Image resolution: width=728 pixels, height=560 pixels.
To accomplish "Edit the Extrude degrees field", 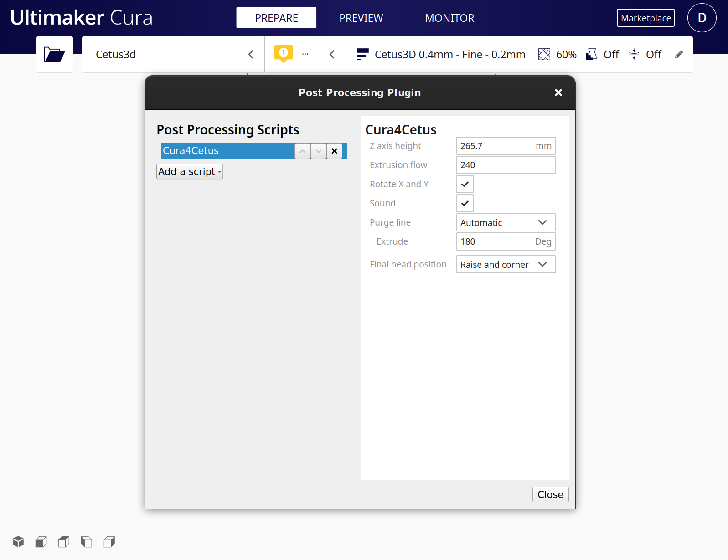I will (x=506, y=241).
